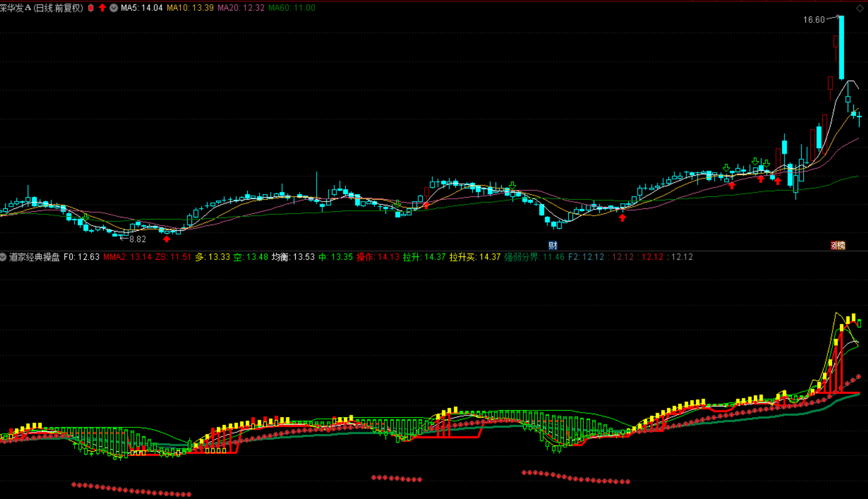Open the 财 finance marker on timeline
The height and width of the screenshot is (499, 868).
pyautogui.click(x=553, y=246)
